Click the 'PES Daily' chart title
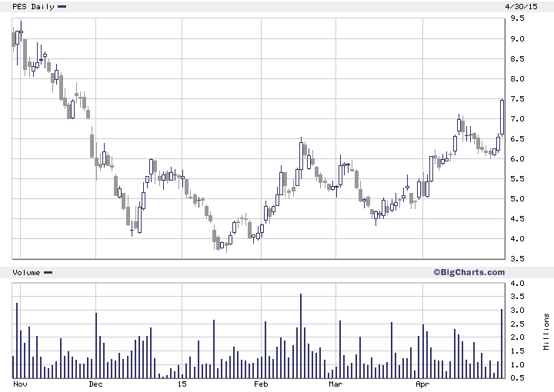The height and width of the screenshot is (392, 554). point(33,7)
